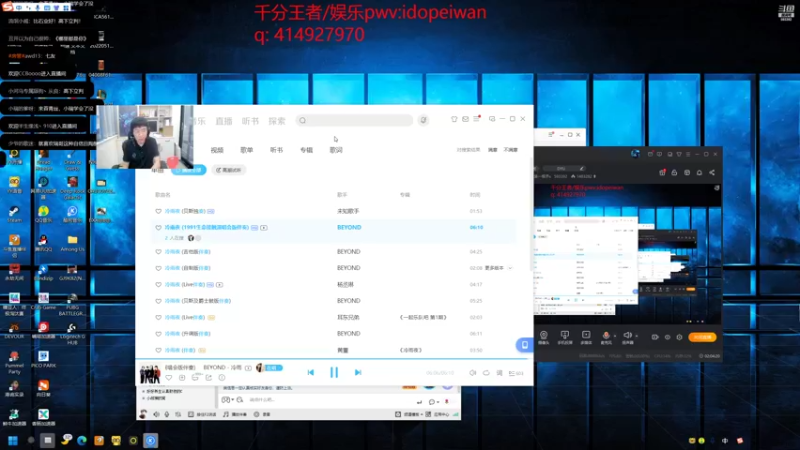Viewport: 800px width, 450px height.
Task: Open the gift icon with red badge
Action: [x=662, y=172]
